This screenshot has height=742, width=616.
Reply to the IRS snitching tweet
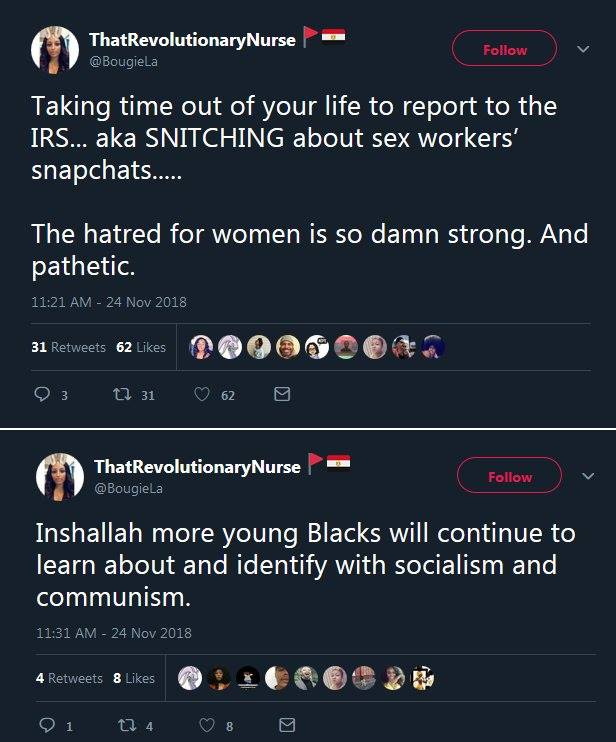pos(43,395)
